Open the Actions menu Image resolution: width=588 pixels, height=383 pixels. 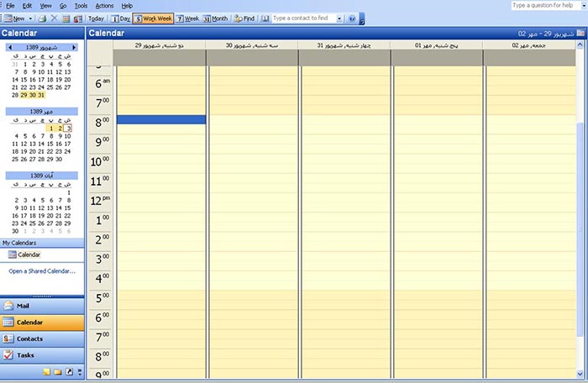104,5
